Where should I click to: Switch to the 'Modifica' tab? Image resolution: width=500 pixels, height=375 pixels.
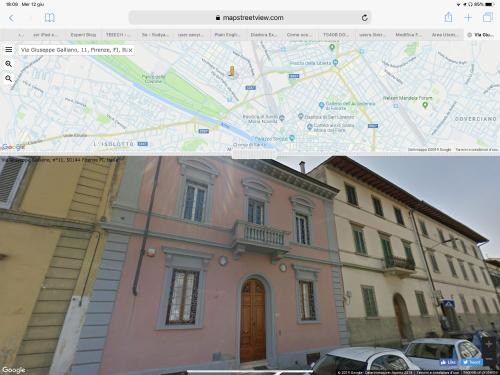[408, 35]
